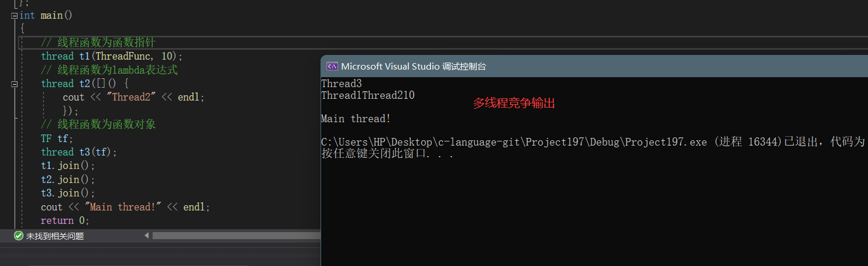Image resolution: width=868 pixels, height=266 pixels.
Task: Place cursor on the t3.join() line
Action: (67, 194)
